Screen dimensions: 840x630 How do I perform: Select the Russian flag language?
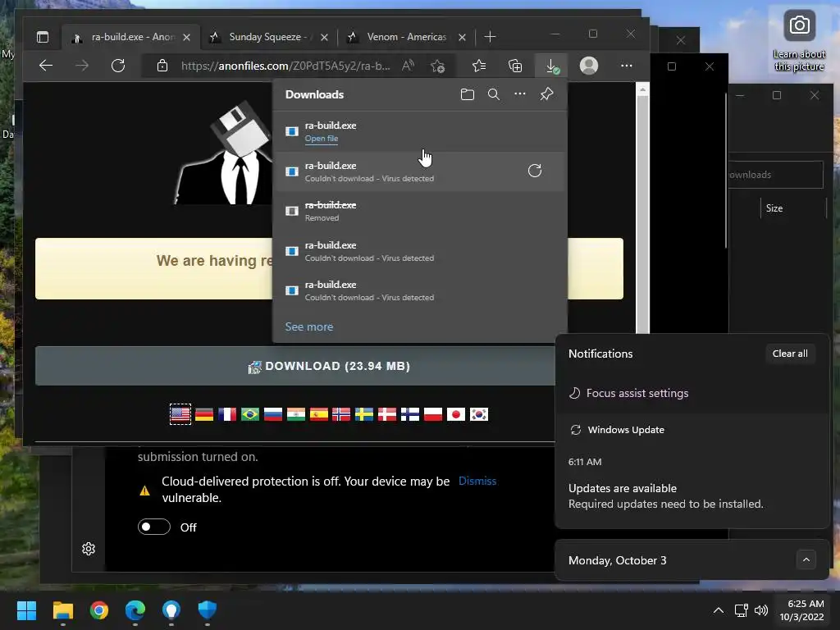[x=273, y=414]
